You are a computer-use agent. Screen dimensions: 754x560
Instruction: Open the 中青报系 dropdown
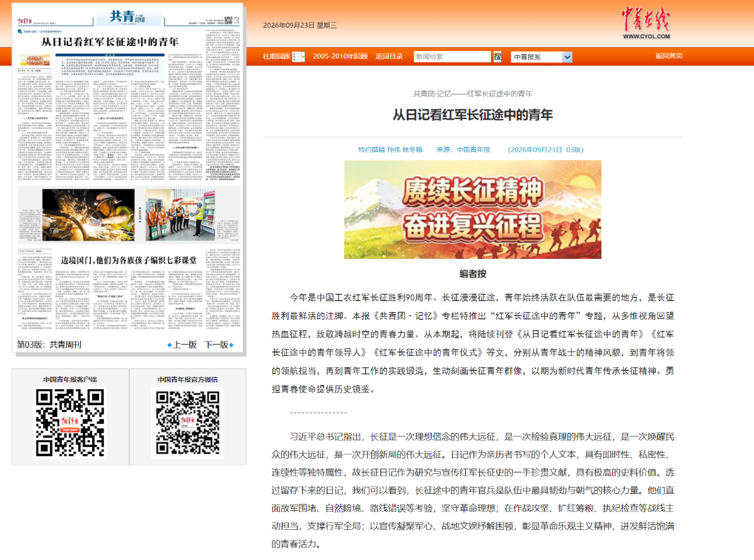[x=542, y=57]
